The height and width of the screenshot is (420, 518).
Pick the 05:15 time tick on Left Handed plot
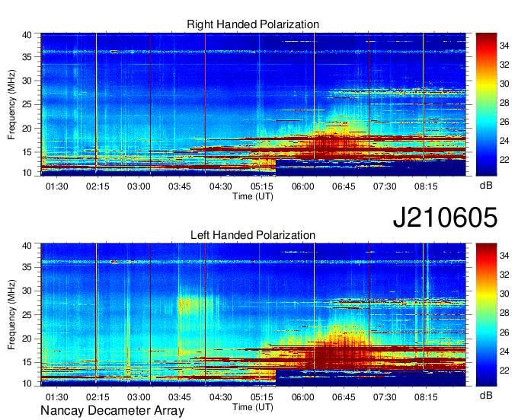[261, 397]
